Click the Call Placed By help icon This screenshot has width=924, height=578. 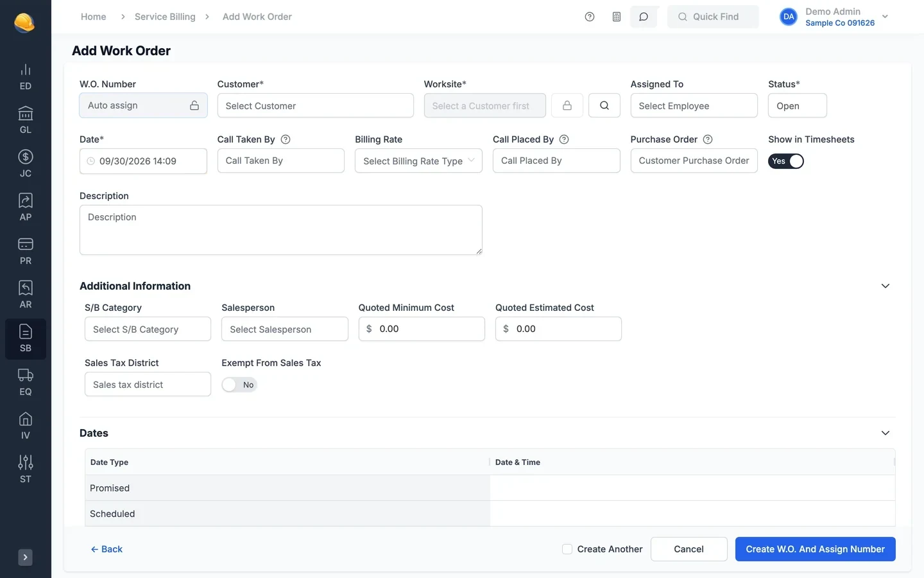click(564, 139)
